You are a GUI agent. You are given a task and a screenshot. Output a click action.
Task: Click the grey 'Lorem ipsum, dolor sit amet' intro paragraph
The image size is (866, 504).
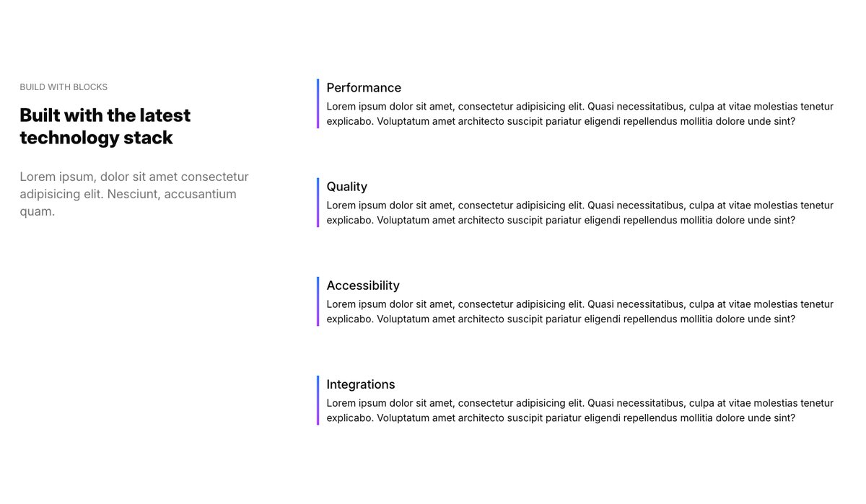pyautogui.click(x=134, y=194)
